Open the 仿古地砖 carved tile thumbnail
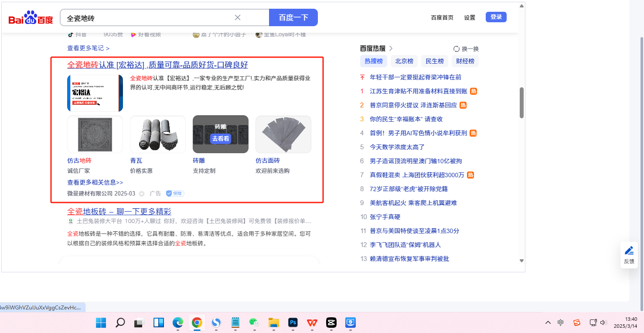644x333 pixels. click(x=95, y=134)
